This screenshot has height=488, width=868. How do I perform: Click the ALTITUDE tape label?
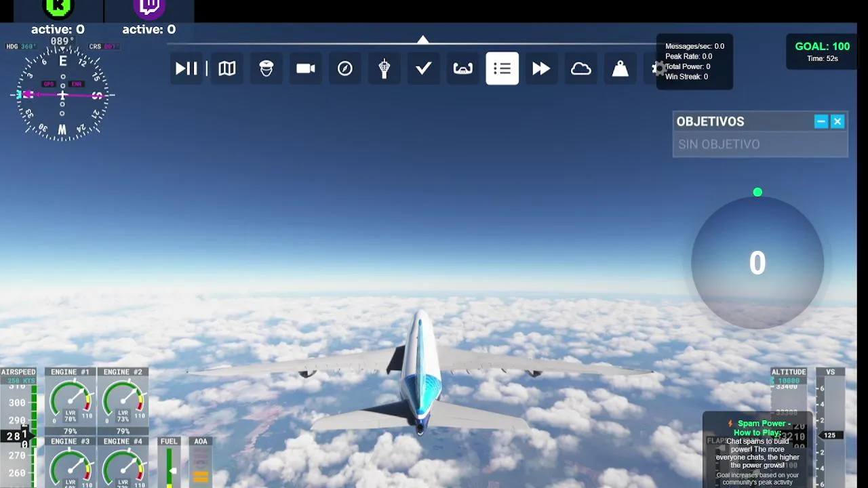tap(789, 372)
